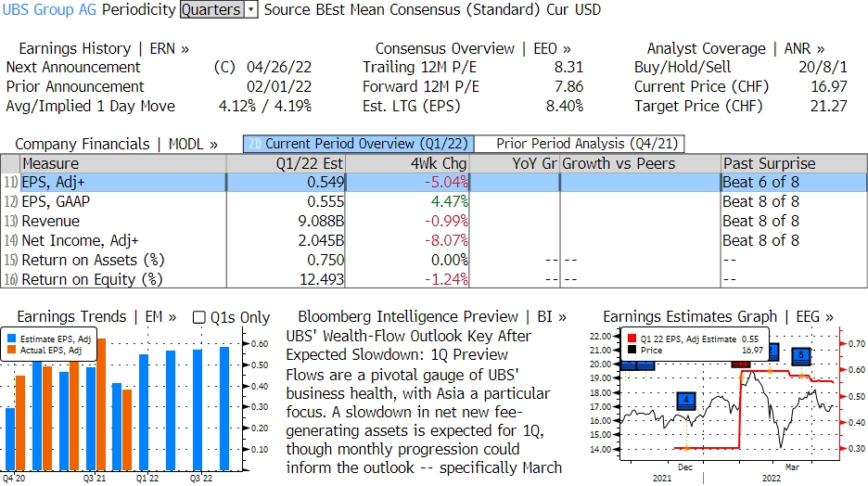This screenshot has height=486, width=868.
Task: Open the Periodicity Quarters dropdown arrow
Action: [251, 9]
